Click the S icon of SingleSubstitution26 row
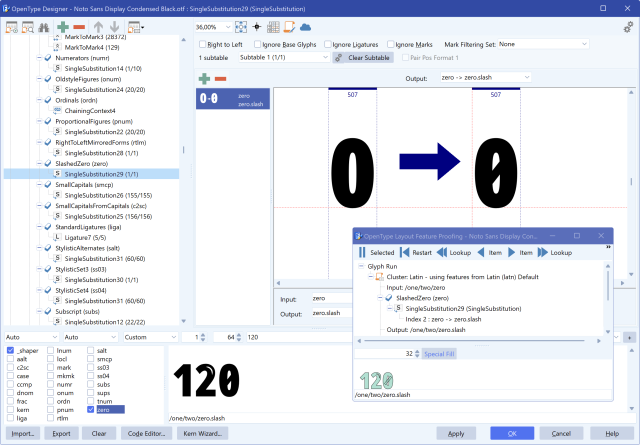Viewport: 640px width, 445px height. [x=58, y=195]
